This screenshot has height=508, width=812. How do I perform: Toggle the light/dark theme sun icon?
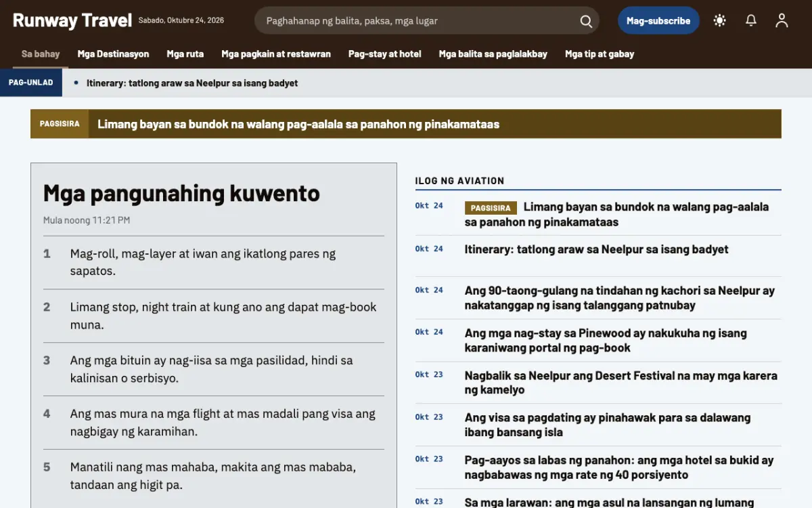click(720, 20)
